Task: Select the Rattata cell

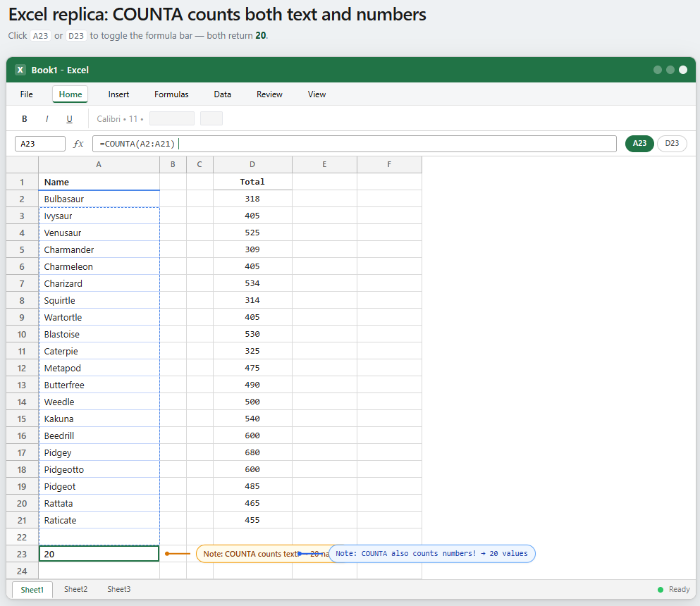Action: [x=99, y=504]
